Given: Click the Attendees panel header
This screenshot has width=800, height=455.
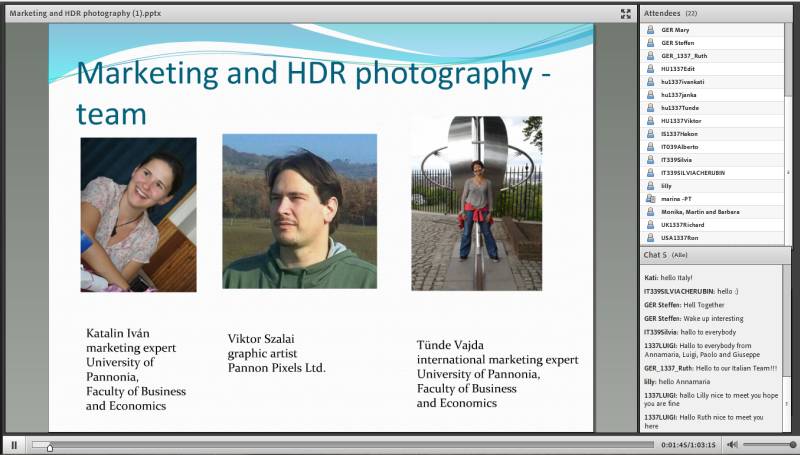Looking at the screenshot, I should (662, 13).
